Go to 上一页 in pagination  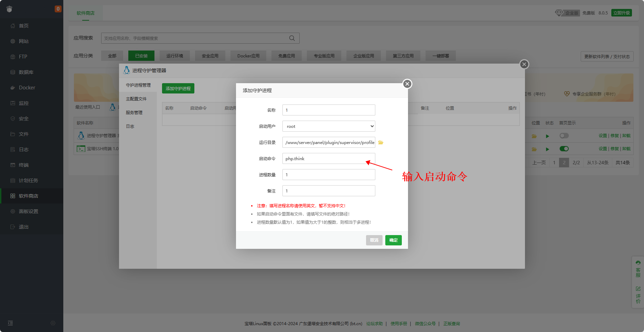pos(539,163)
